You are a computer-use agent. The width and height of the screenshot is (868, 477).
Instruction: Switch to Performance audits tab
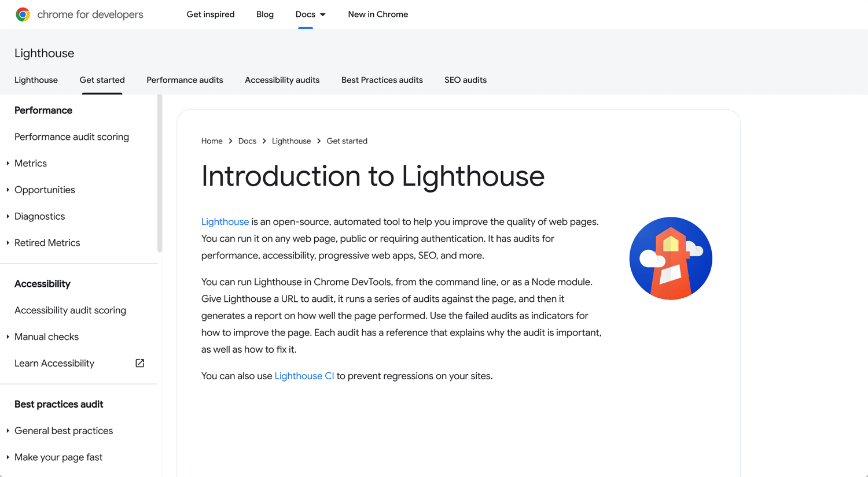click(185, 80)
